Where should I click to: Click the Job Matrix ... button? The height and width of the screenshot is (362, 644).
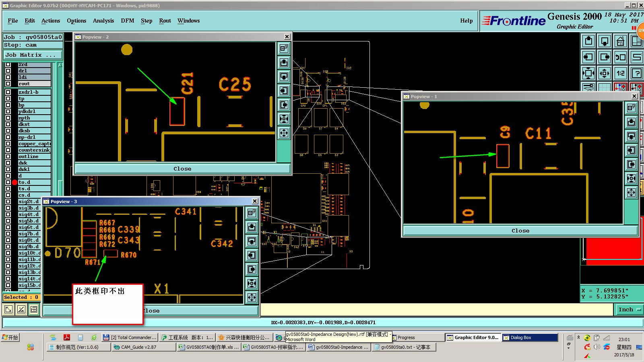click(x=33, y=55)
